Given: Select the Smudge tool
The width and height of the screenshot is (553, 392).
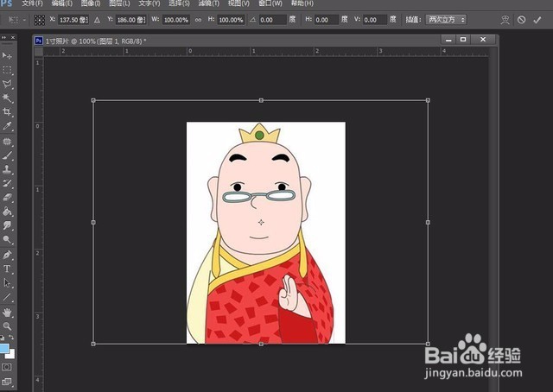Looking at the screenshot, I should [7, 225].
